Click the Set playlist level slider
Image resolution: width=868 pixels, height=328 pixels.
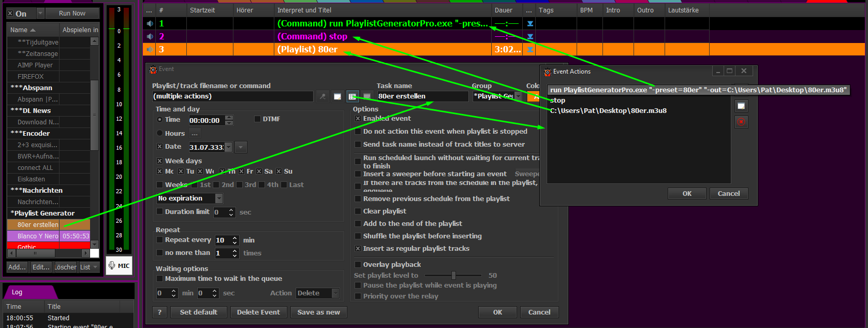[453, 276]
